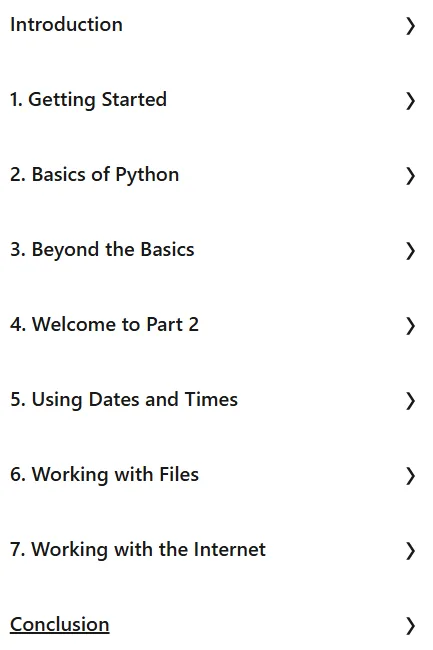Expand the Beyond the Basics chevron

410,251
